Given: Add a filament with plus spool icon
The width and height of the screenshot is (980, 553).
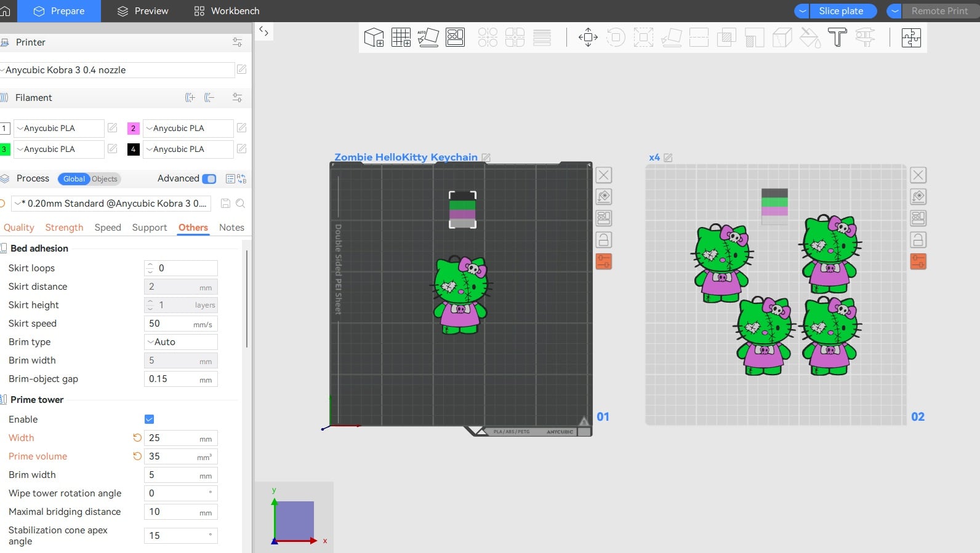Looking at the screenshot, I should [190, 98].
